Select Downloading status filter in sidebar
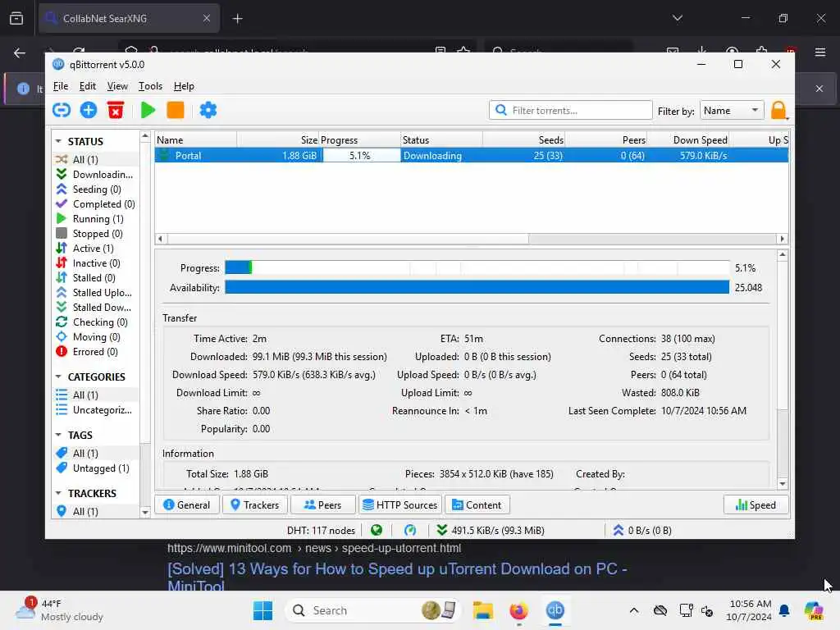This screenshot has width=840, height=630. pos(95,175)
